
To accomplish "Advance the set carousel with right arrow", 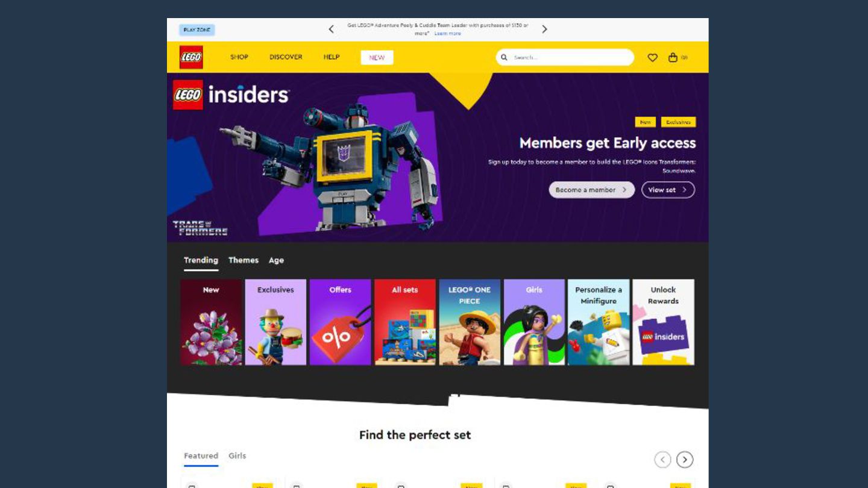I will point(685,460).
